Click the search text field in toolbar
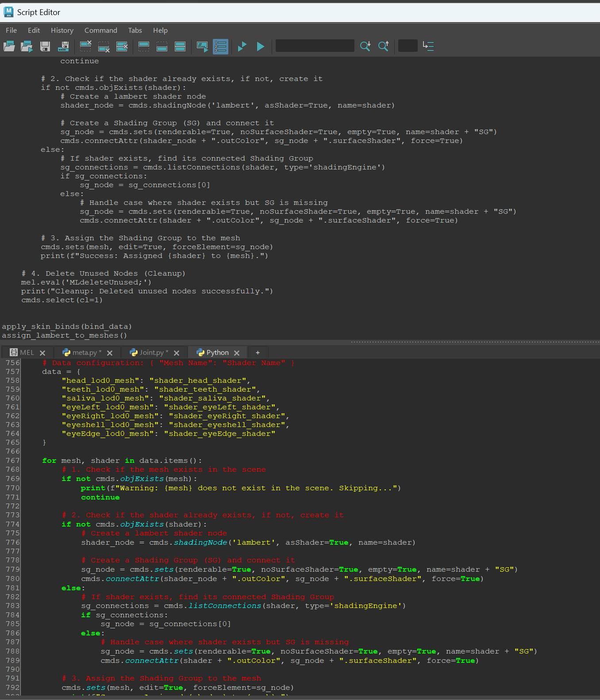 click(315, 46)
